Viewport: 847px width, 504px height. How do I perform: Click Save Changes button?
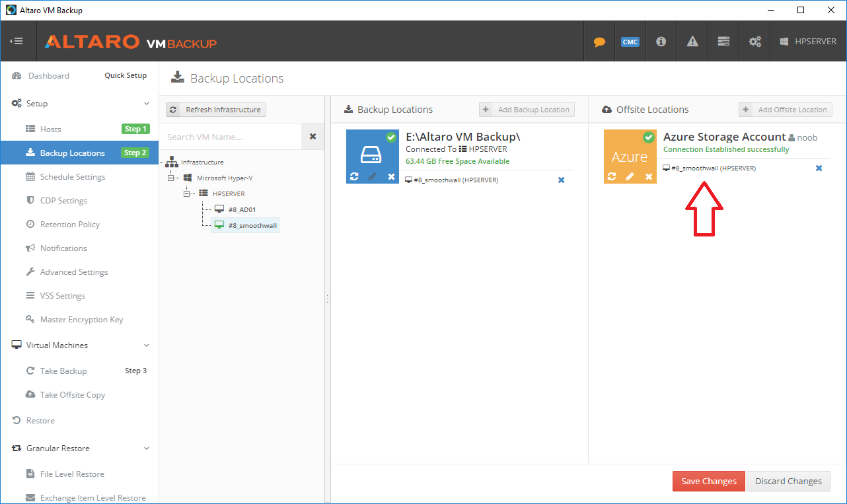(709, 481)
